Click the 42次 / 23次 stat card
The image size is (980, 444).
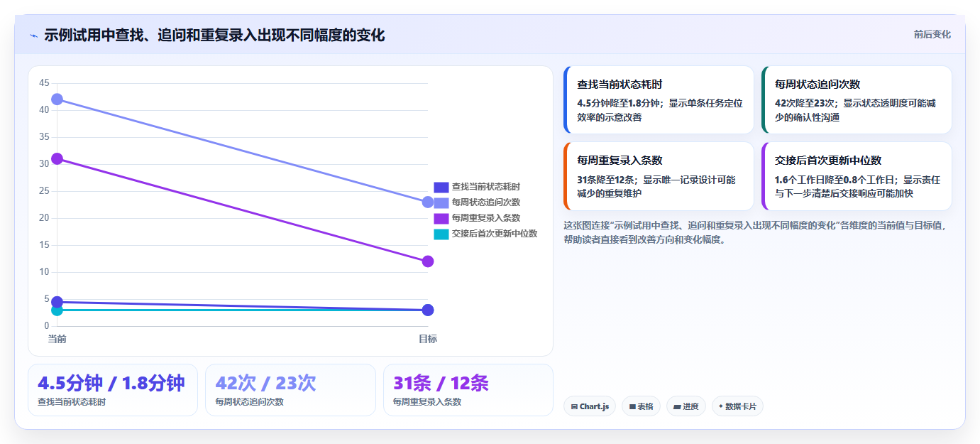[x=290, y=390]
